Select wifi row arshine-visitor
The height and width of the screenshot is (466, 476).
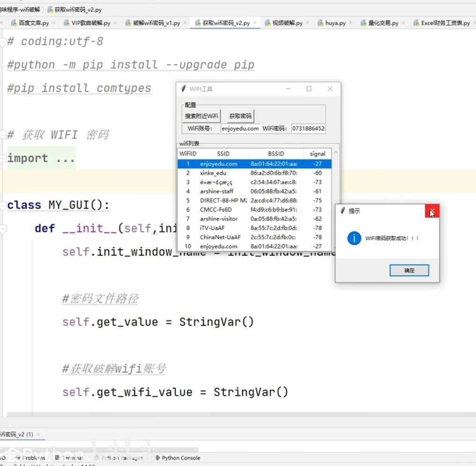[x=254, y=219]
